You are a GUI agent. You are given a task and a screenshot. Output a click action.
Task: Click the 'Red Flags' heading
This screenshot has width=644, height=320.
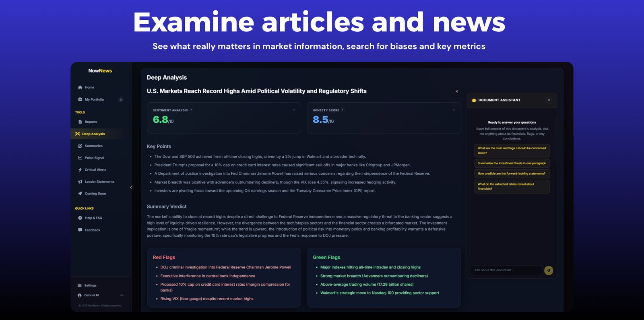164,258
